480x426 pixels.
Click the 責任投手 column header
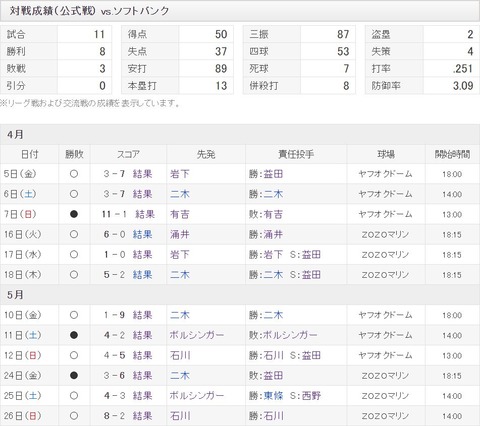[296, 154]
